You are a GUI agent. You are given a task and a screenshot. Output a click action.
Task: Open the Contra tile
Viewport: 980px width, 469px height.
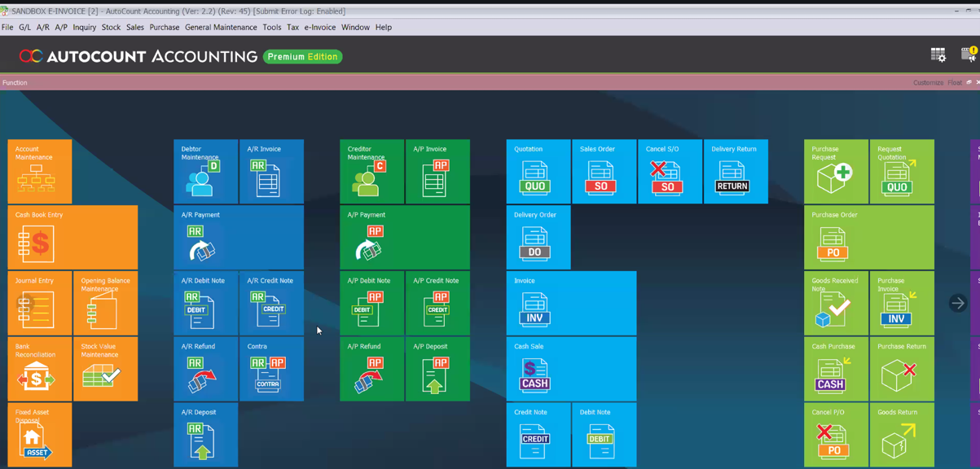tap(272, 370)
